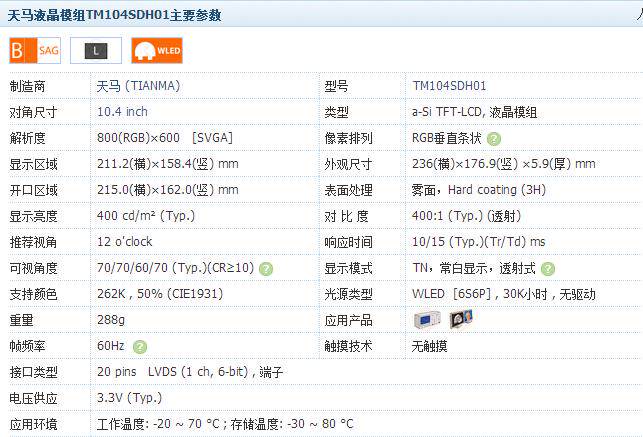Click the 天马液晶模组TM104SDH01主要参数 header title
643x437 pixels.
(x=114, y=15)
